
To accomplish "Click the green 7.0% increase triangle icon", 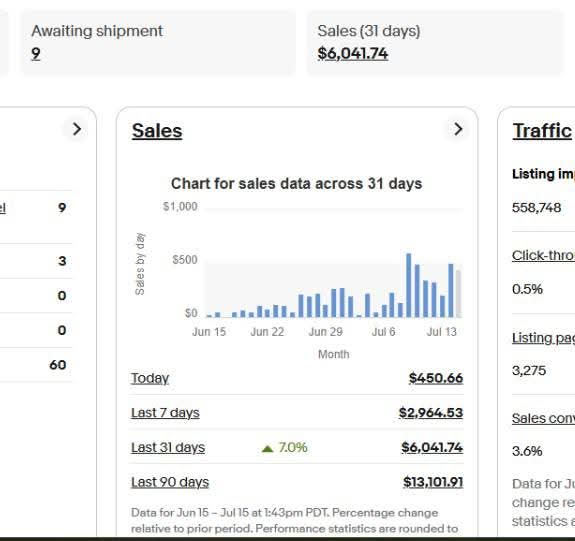I will pos(268,448).
